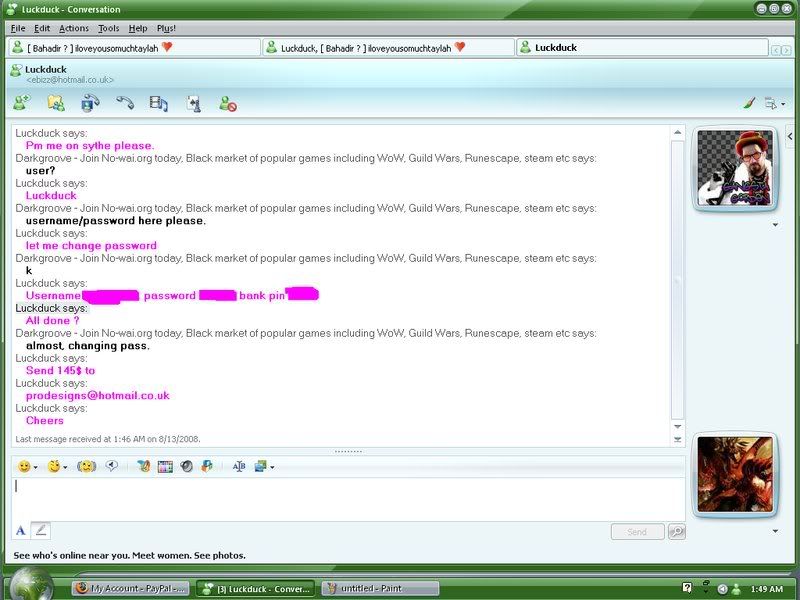The width and height of the screenshot is (800, 600).
Task: Click the "Pm me on sythe please." message
Action: (90, 145)
